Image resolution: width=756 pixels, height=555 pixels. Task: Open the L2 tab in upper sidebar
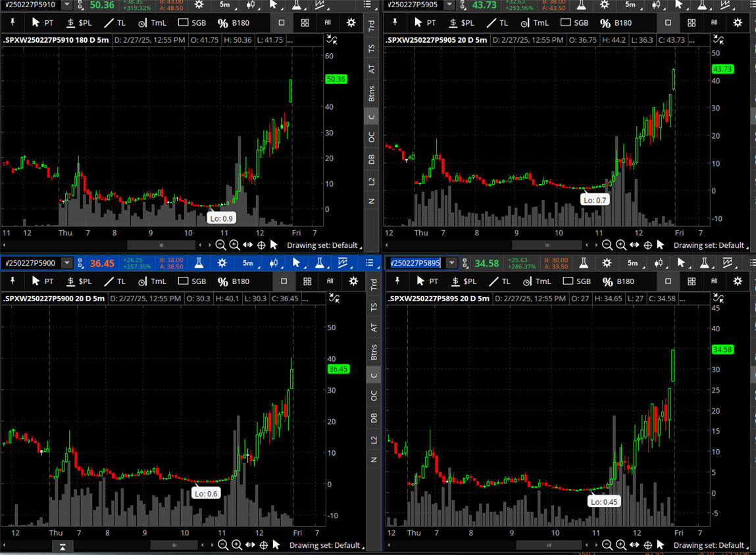click(372, 181)
